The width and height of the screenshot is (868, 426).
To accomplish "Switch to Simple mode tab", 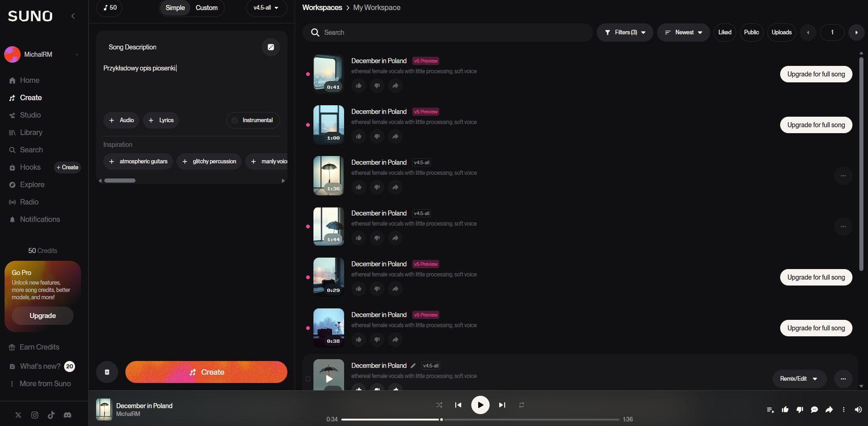I will [x=175, y=8].
